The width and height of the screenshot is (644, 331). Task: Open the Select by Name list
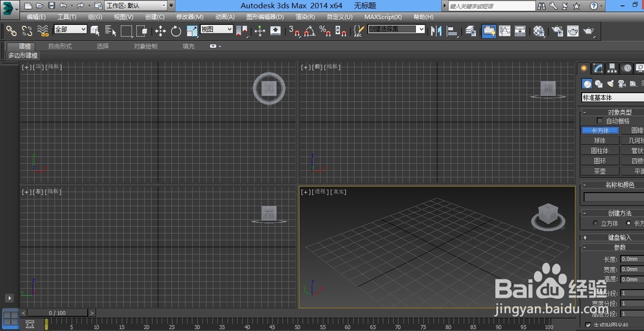111,31
